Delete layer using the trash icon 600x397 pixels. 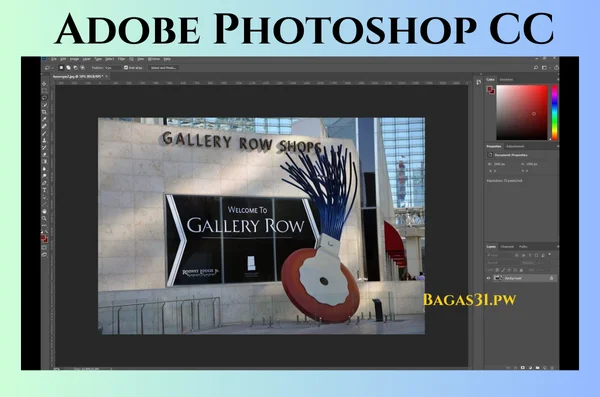coord(552,368)
